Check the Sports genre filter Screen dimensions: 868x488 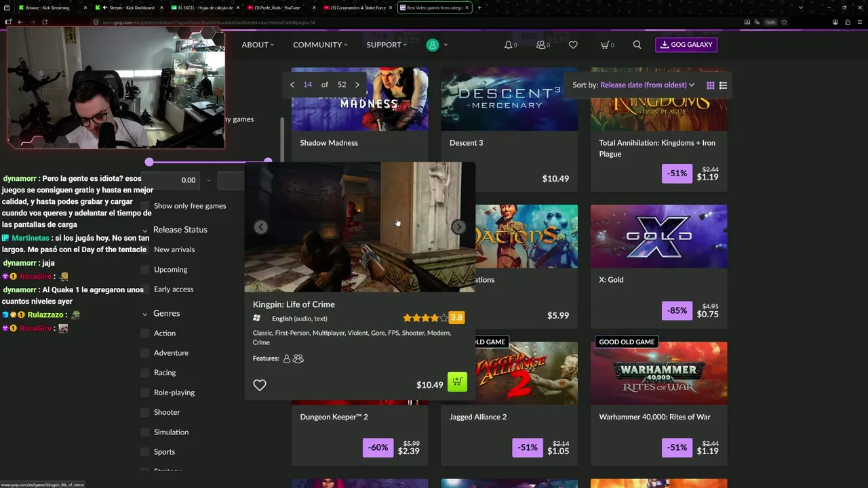pos(144,452)
